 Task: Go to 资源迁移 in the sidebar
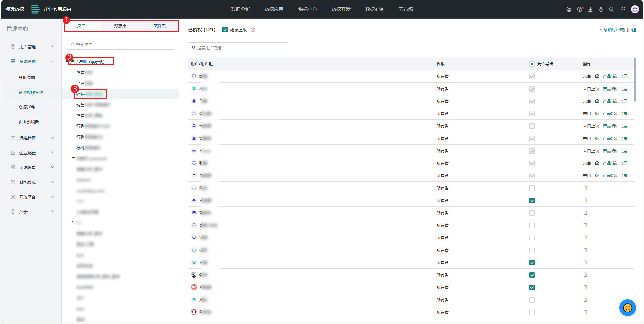pos(27,107)
